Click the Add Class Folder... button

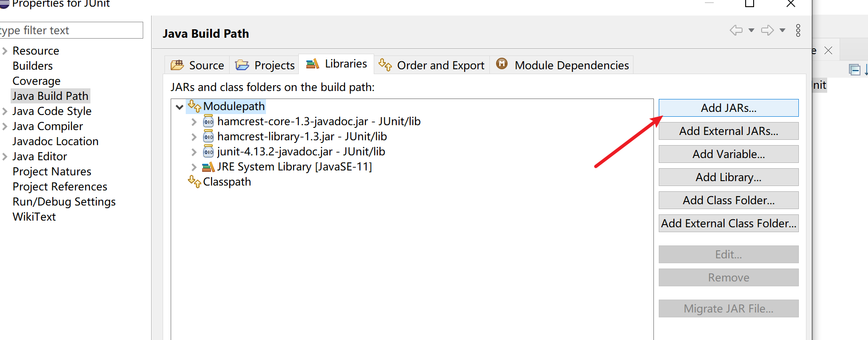(728, 200)
